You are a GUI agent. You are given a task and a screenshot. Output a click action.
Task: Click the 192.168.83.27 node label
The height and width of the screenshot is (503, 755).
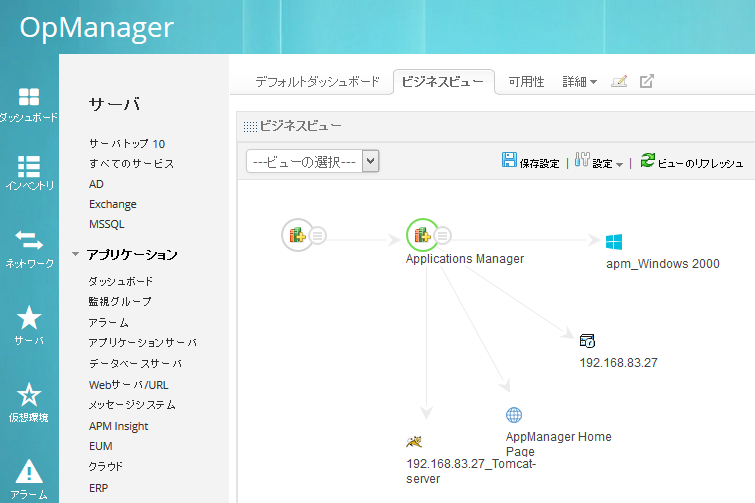coord(619,362)
